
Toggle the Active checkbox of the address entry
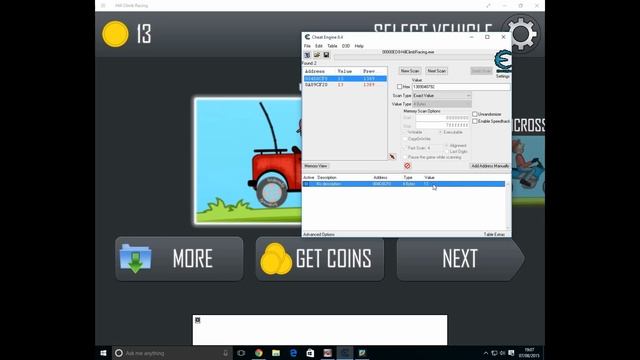[x=307, y=184]
